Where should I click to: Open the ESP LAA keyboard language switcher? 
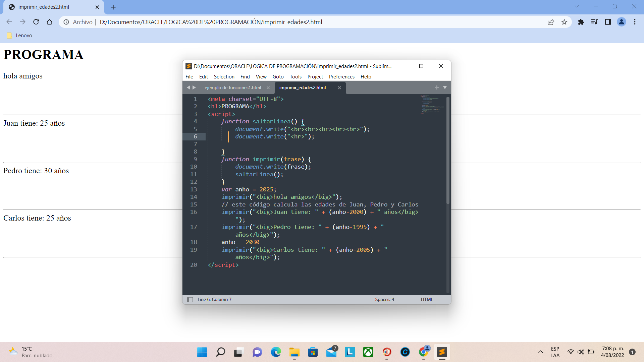click(x=555, y=352)
